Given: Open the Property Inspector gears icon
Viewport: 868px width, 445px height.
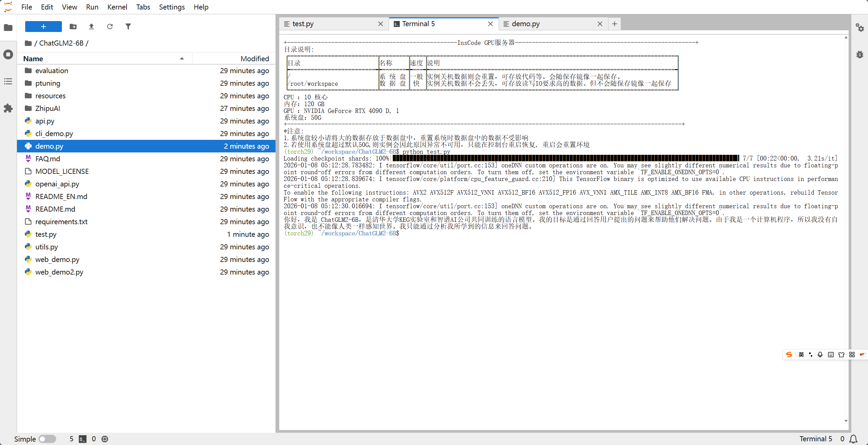Looking at the screenshot, I should [860, 28].
